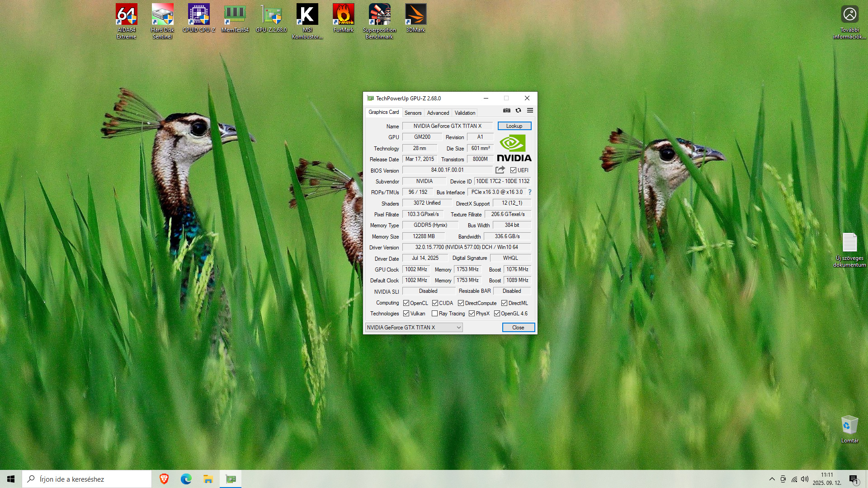Switch to the Advanced tab

pos(438,113)
